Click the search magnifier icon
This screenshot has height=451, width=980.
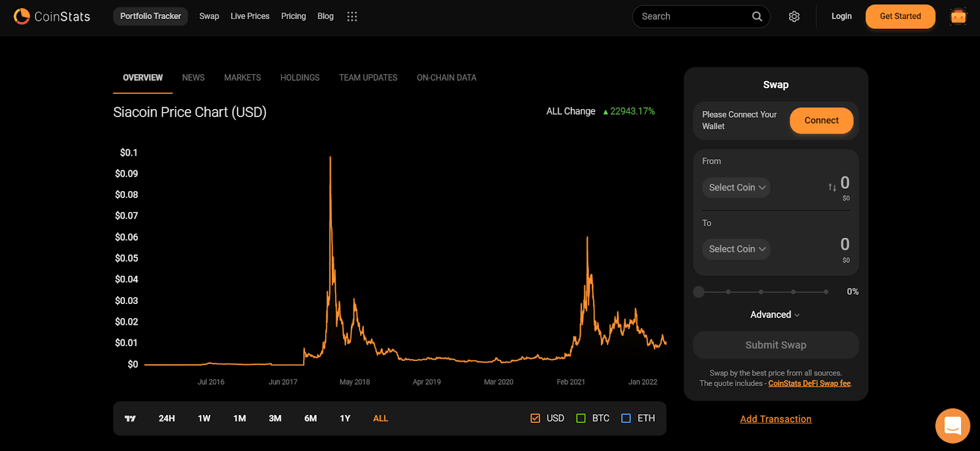click(757, 17)
